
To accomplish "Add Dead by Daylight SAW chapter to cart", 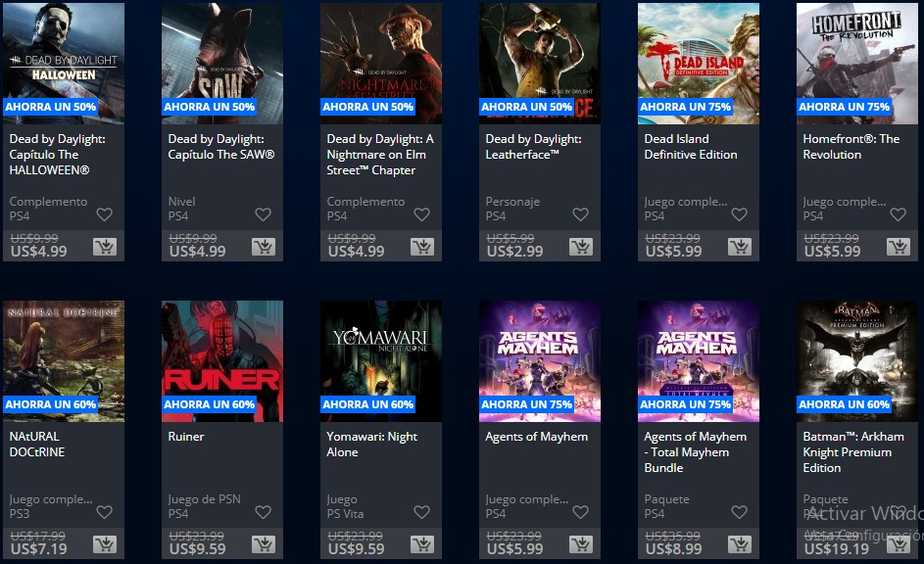I will [264, 247].
